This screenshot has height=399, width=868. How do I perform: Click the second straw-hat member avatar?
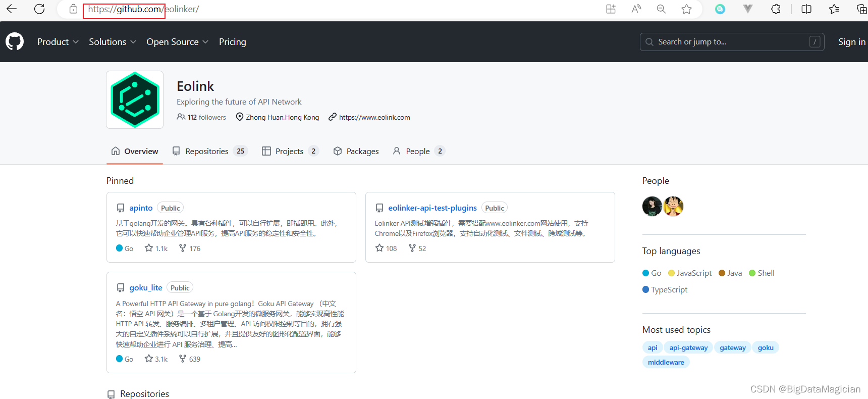coord(673,206)
